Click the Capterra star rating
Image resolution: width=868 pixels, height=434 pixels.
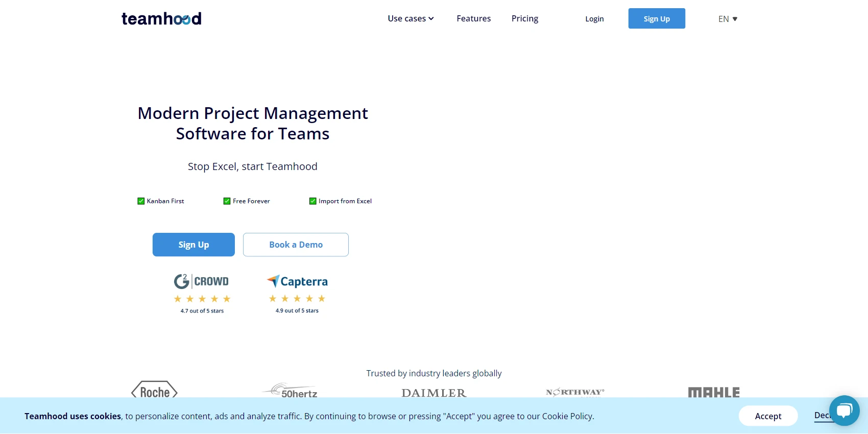point(297,298)
